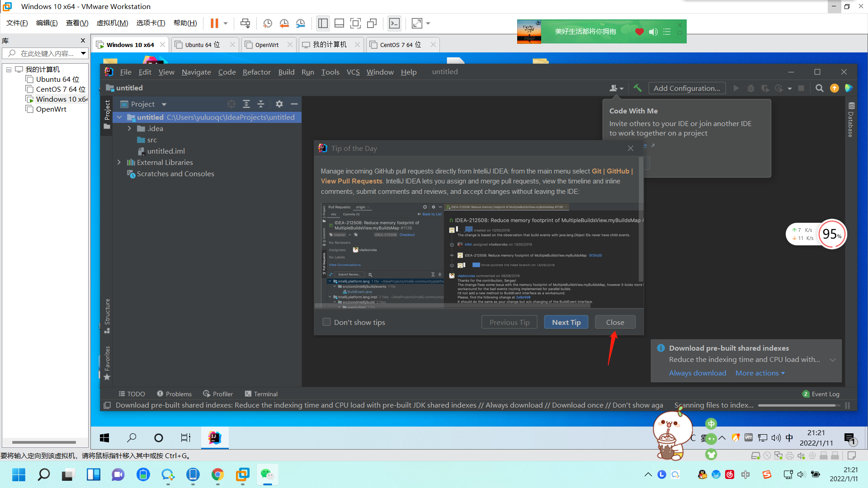
Task: Click the Always download link
Action: (698, 373)
